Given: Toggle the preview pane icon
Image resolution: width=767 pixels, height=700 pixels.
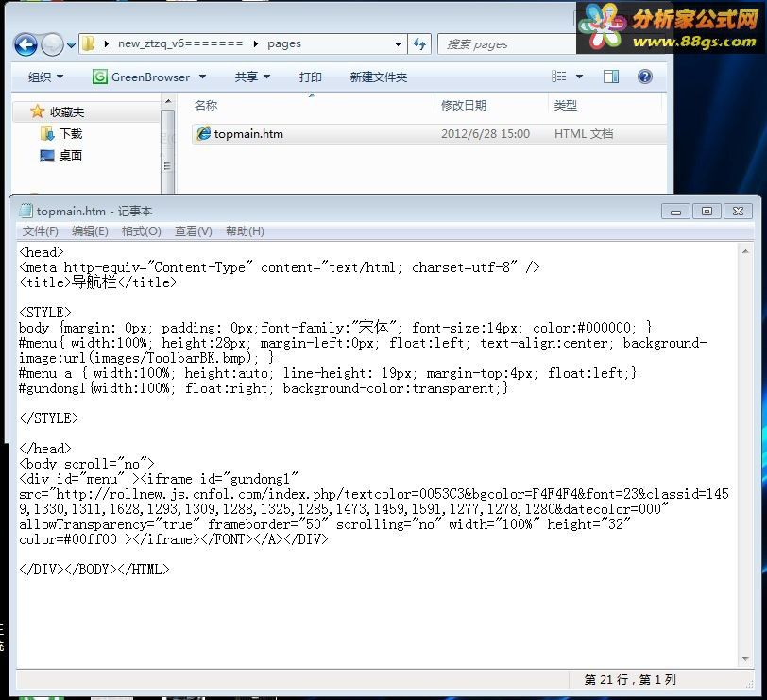Looking at the screenshot, I should (611, 77).
